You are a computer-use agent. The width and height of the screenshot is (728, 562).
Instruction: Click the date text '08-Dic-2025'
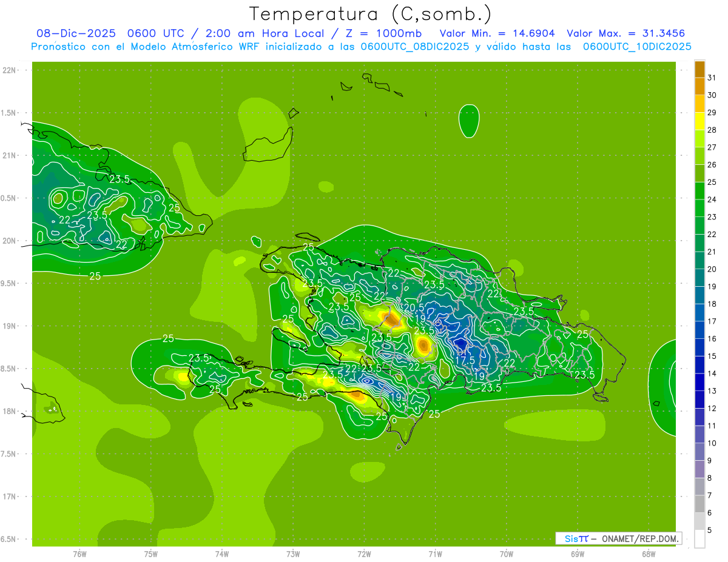(76, 33)
